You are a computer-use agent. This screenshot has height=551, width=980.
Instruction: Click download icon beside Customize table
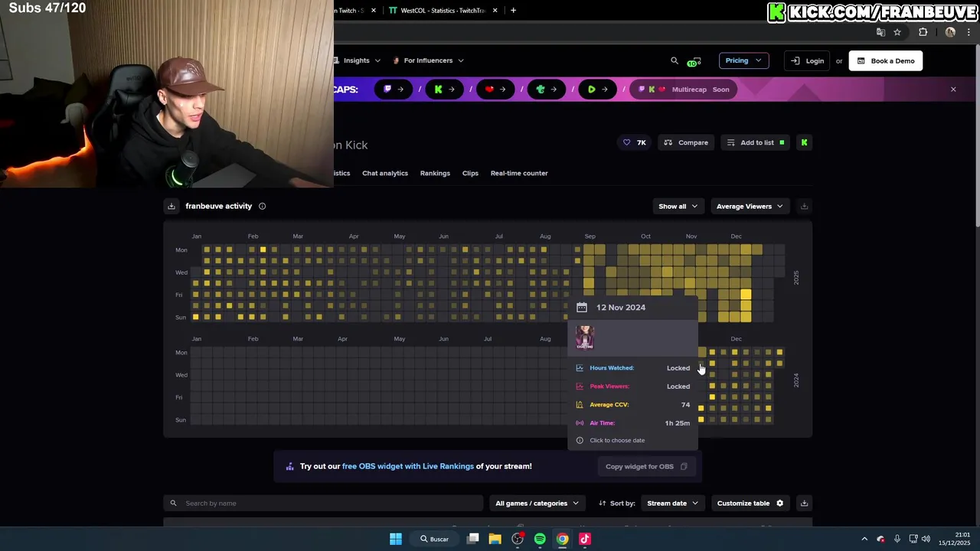click(804, 503)
